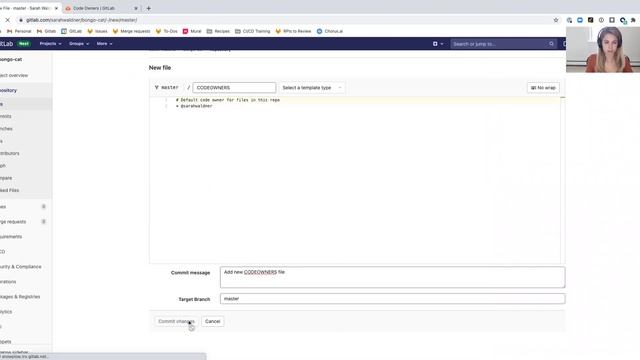The height and width of the screenshot is (360, 640).
Task: Open the Chorus.ai bookmark
Action: pyautogui.click(x=330, y=31)
